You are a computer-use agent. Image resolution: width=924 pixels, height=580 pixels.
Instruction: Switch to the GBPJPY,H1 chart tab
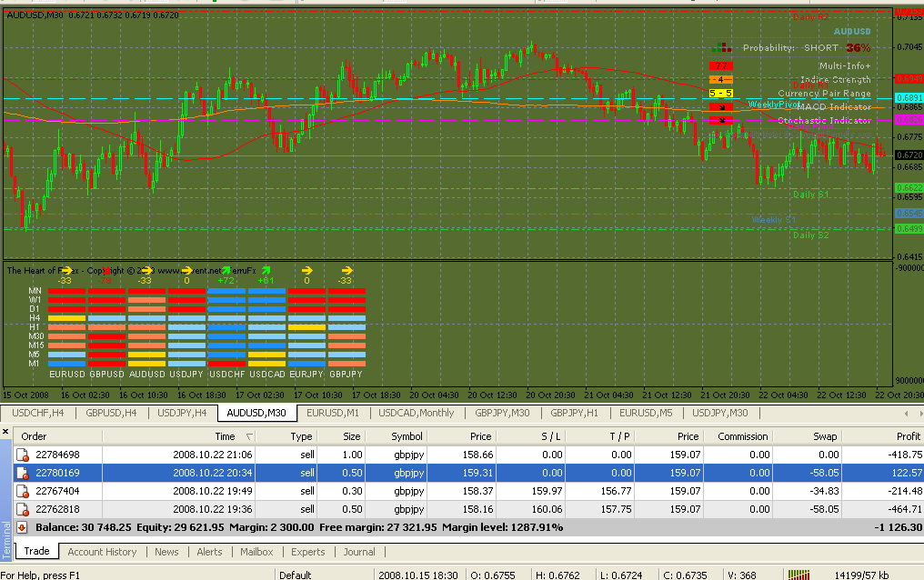coord(574,413)
